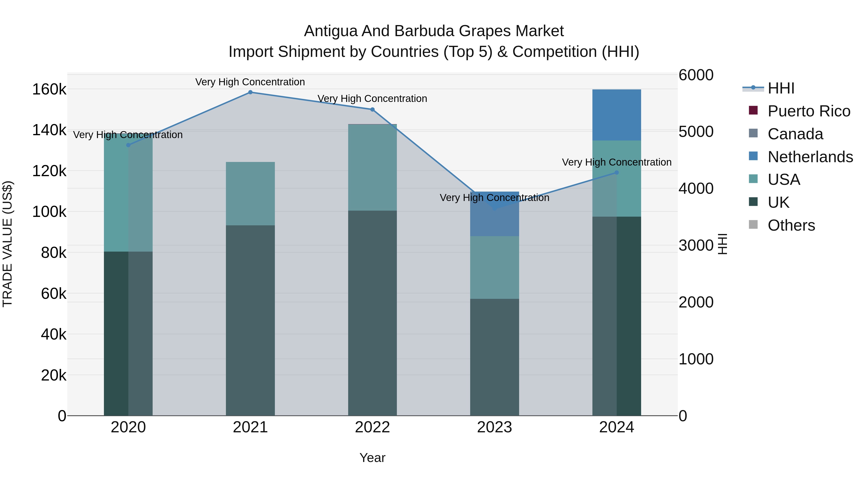This screenshot has height=488, width=868.
Task: Click the TRADE VALUE (US$) axis title
Action: [x=7, y=244]
